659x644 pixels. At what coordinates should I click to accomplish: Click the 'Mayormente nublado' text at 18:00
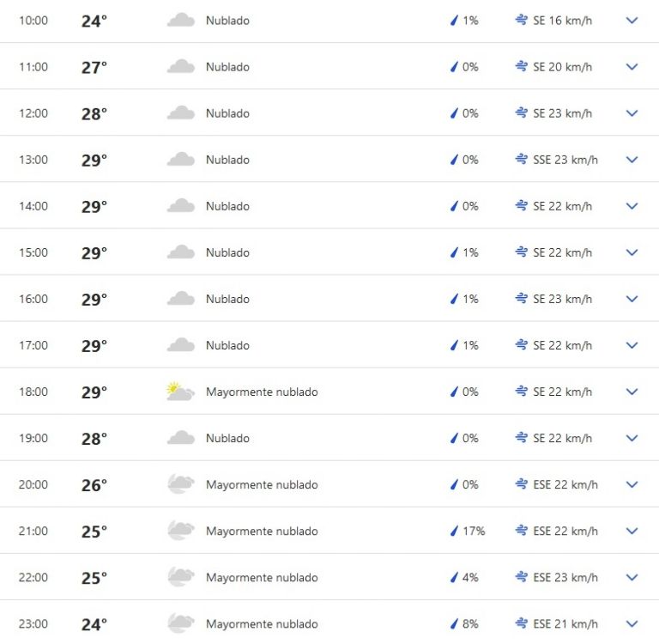(262, 392)
